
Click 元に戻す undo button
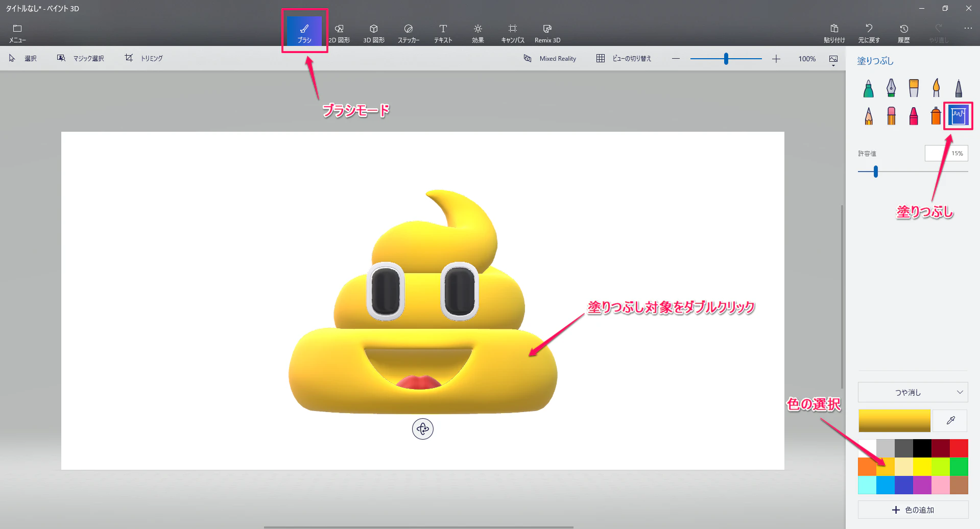pyautogui.click(x=869, y=33)
